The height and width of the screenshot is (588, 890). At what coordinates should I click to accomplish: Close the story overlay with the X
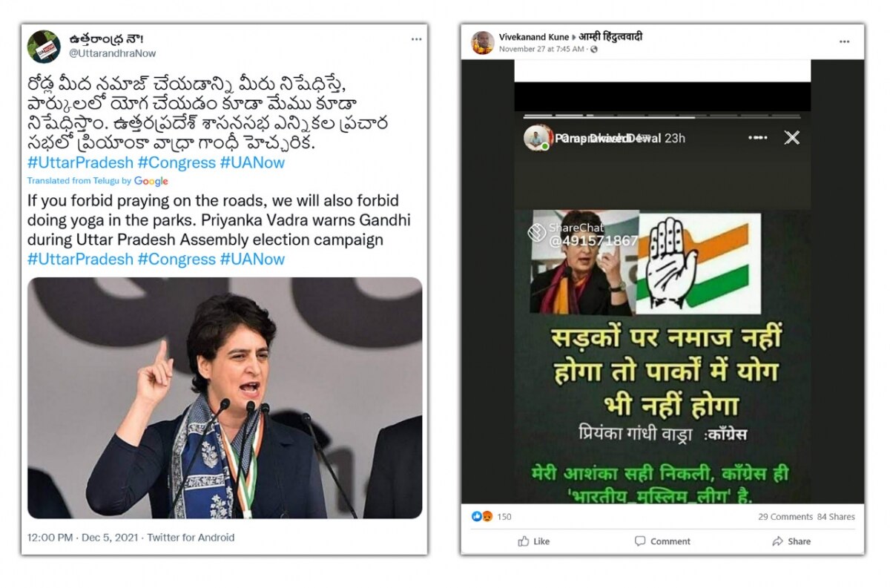[792, 137]
